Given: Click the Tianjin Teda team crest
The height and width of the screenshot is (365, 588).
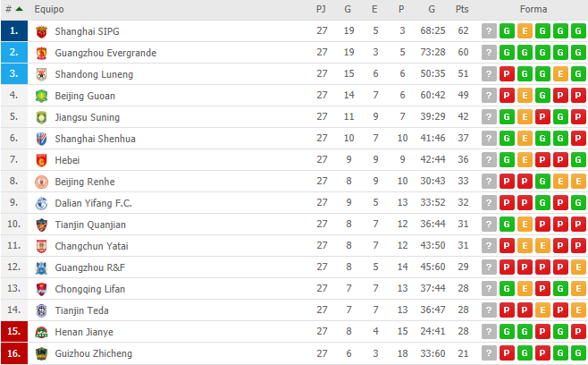Looking at the screenshot, I should tap(40, 310).
